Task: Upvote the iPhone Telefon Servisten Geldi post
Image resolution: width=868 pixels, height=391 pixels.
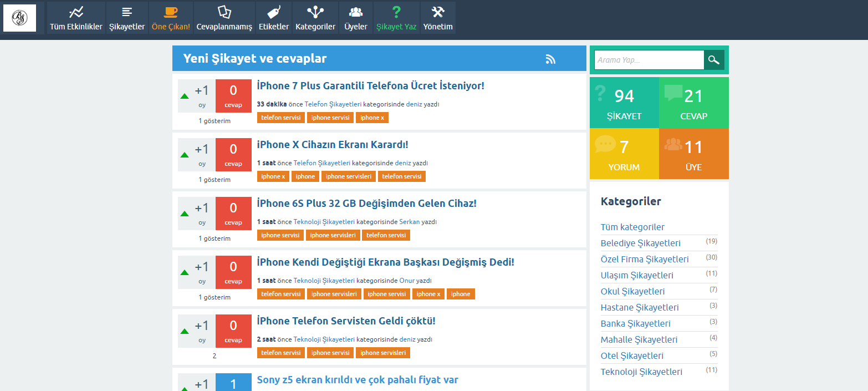Action: point(185,331)
